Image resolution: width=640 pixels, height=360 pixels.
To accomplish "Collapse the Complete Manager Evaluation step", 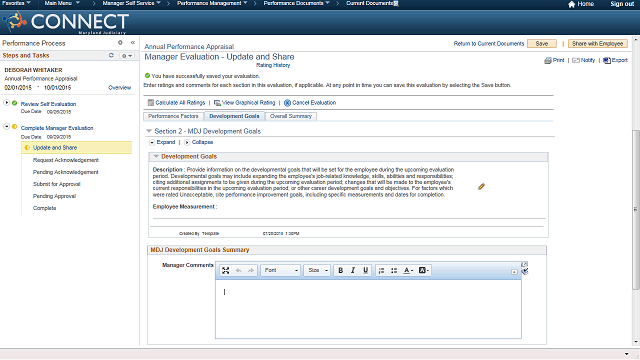I will click(x=7, y=127).
